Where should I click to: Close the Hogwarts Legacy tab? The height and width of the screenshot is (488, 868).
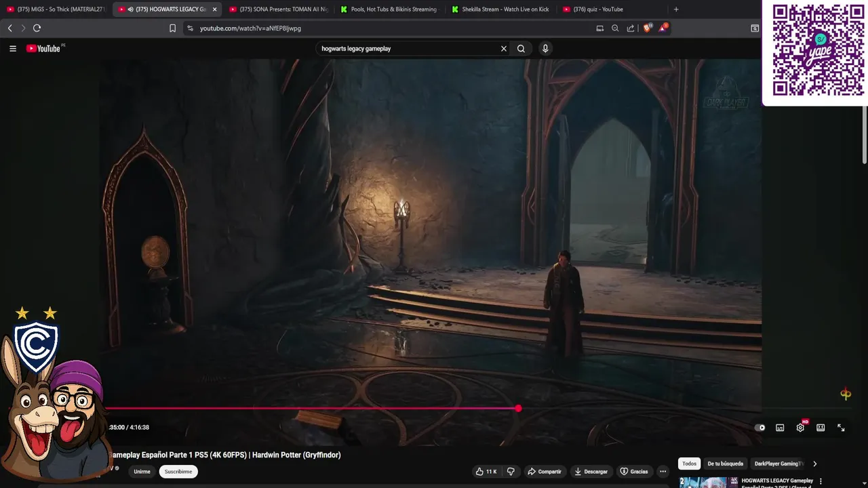tap(214, 9)
